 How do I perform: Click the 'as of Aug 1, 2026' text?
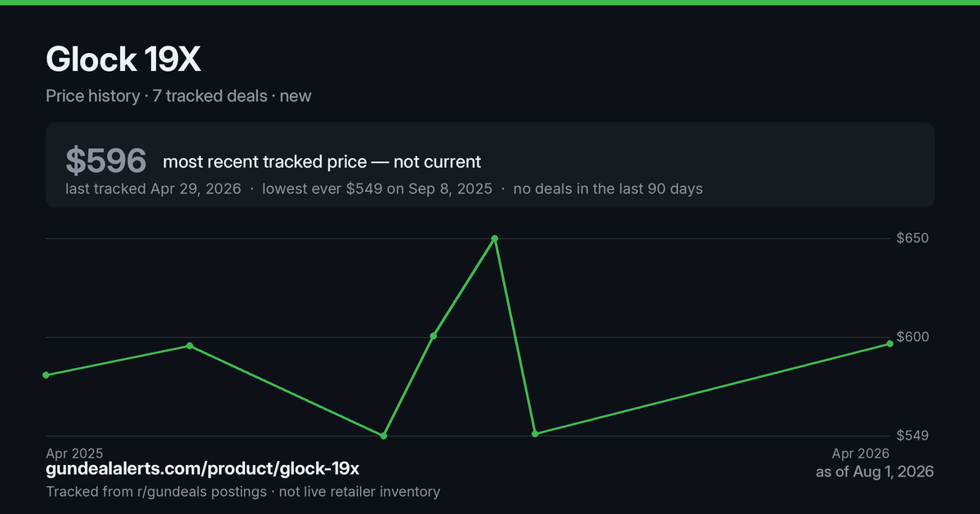(x=875, y=472)
